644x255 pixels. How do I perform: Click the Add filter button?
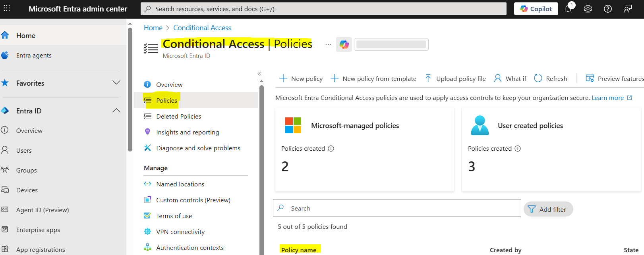[x=548, y=209]
